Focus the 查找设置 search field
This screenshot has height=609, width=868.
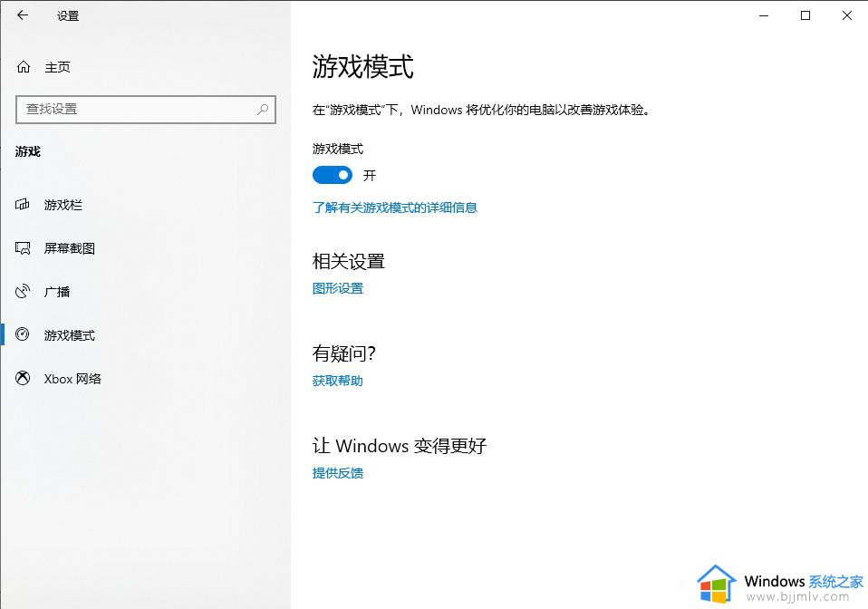click(146, 109)
